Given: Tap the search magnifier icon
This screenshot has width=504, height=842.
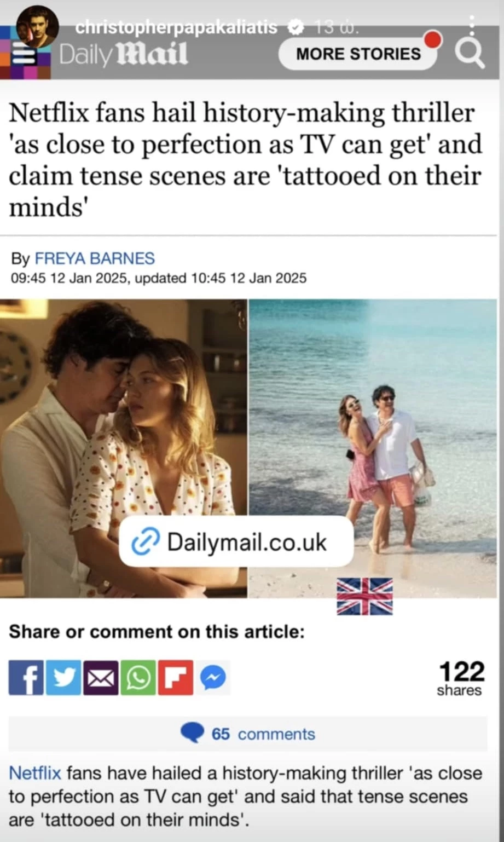Looking at the screenshot, I should pyautogui.click(x=470, y=54).
